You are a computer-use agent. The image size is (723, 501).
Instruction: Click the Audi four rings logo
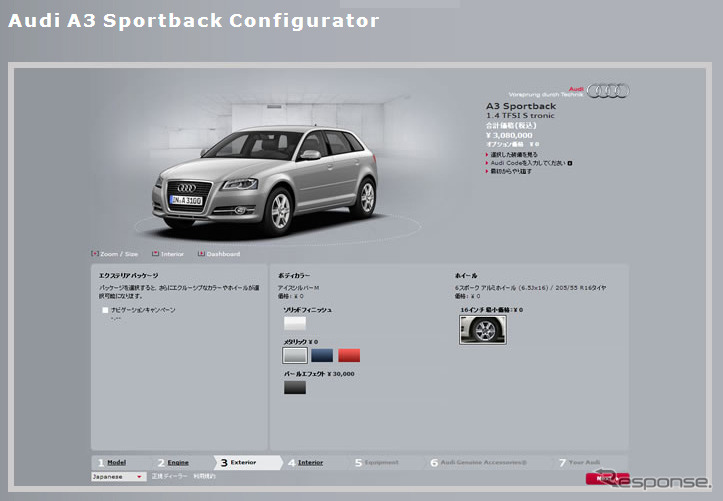[x=608, y=91]
